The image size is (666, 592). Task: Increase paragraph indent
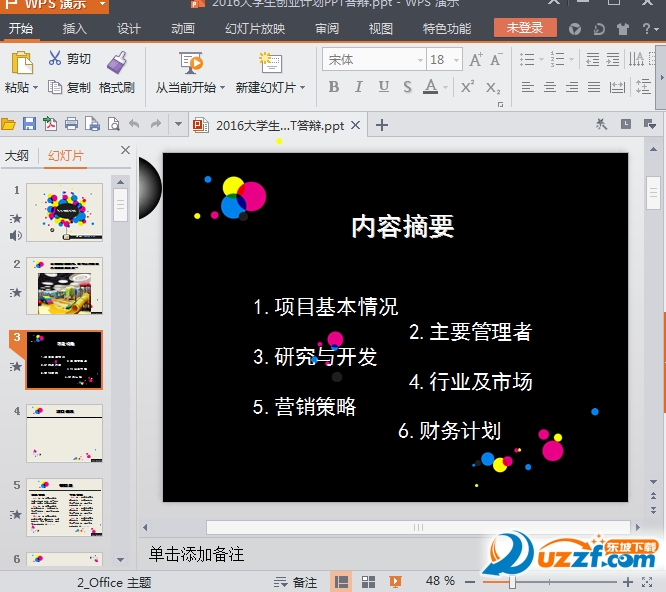pos(613,59)
